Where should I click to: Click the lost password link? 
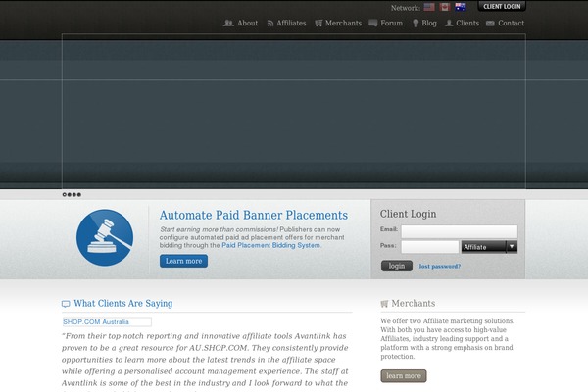439,266
